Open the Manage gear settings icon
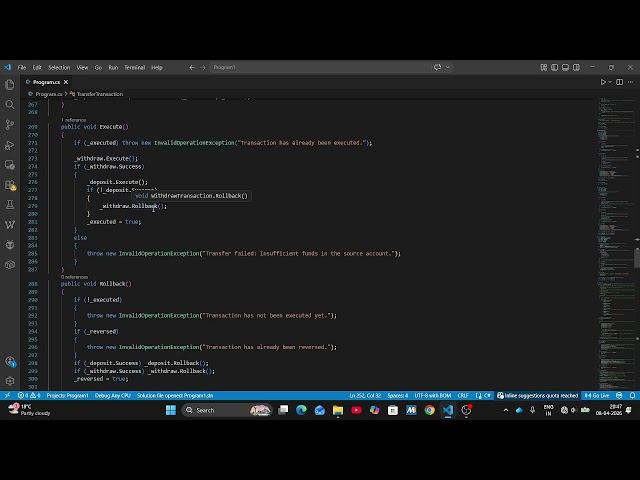The image size is (640, 480). tap(10, 381)
